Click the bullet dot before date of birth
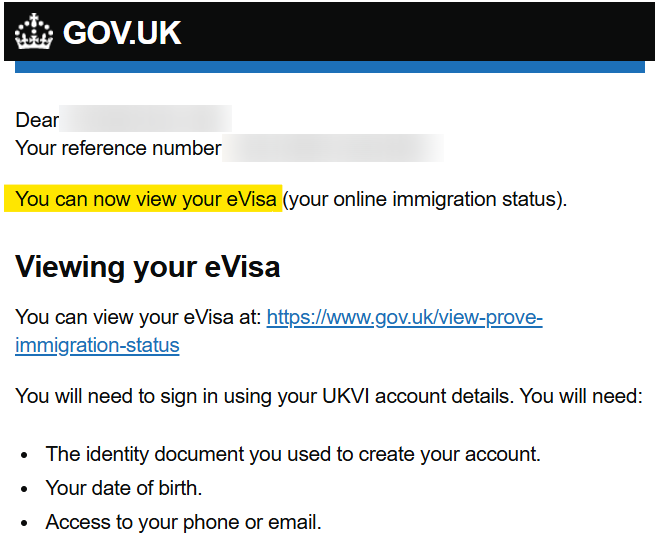This screenshot has width=655, height=550. point(24,489)
